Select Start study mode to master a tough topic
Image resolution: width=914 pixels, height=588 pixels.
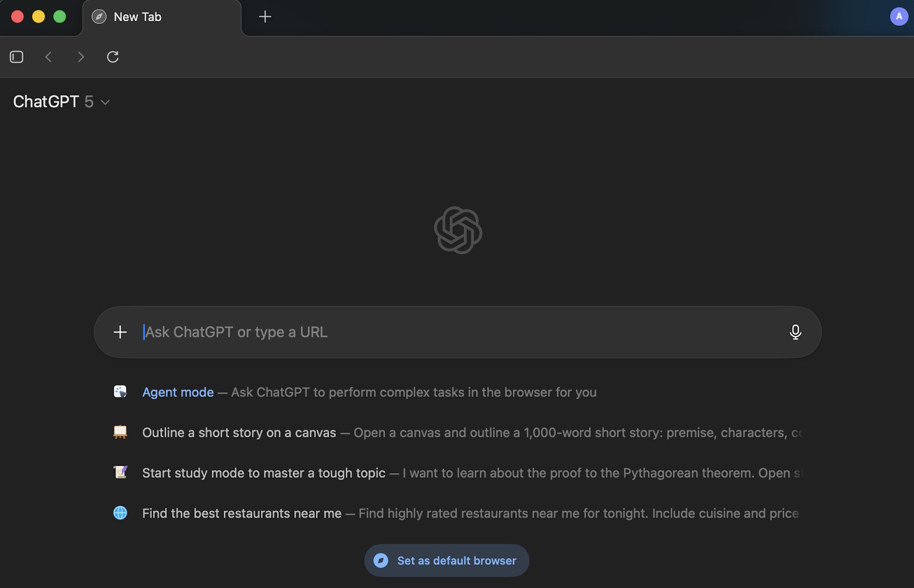(x=264, y=473)
